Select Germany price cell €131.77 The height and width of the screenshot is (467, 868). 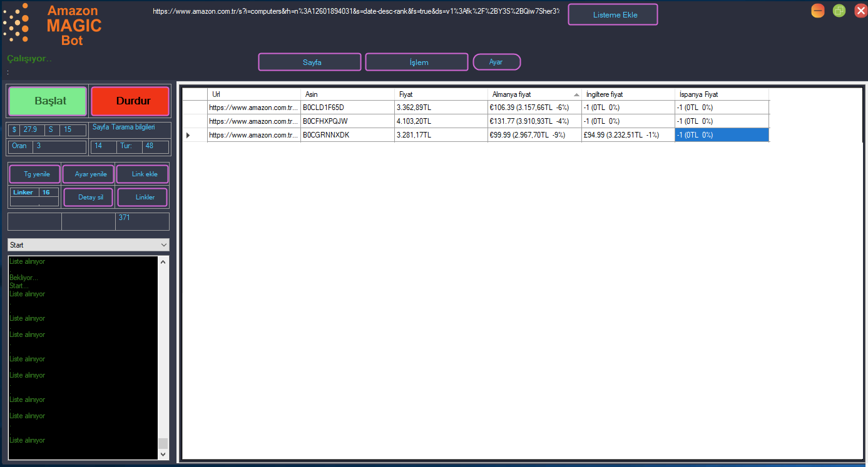point(534,121)
